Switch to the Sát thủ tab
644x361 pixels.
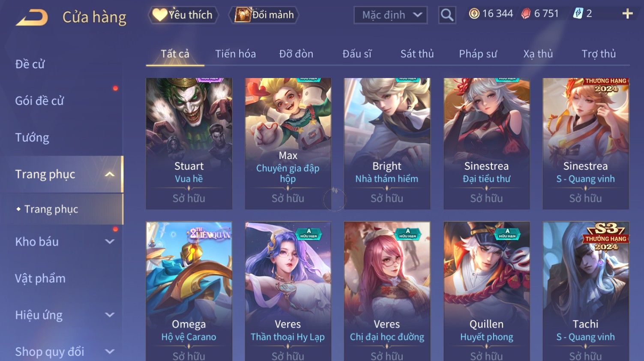pos(417,54)
